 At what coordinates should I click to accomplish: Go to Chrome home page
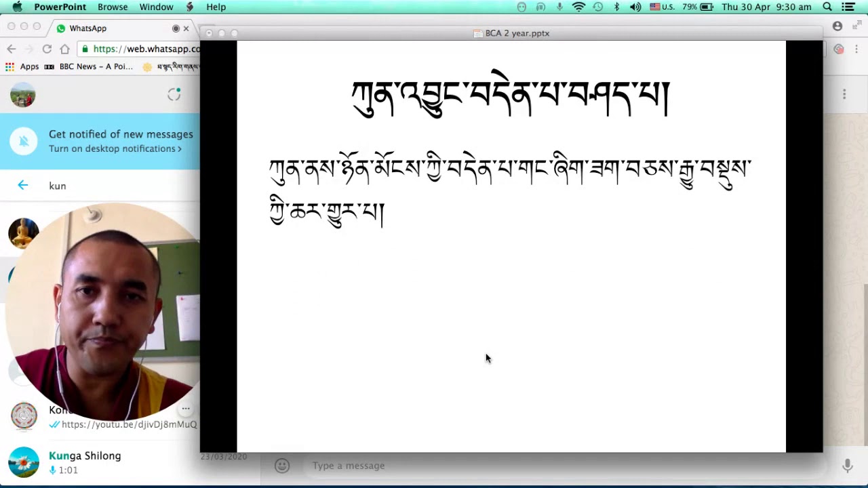[x=64, y=49]
